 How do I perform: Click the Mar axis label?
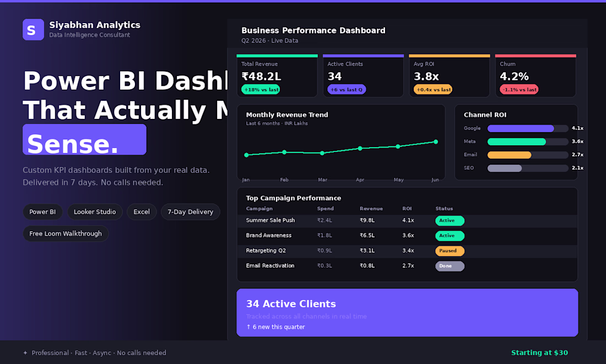[x=322, y=180]
